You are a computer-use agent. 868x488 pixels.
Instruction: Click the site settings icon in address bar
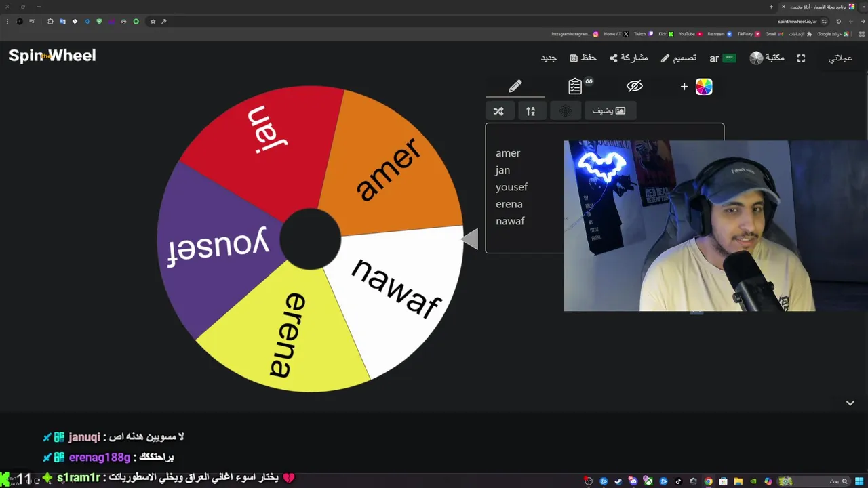coord(824,21)
